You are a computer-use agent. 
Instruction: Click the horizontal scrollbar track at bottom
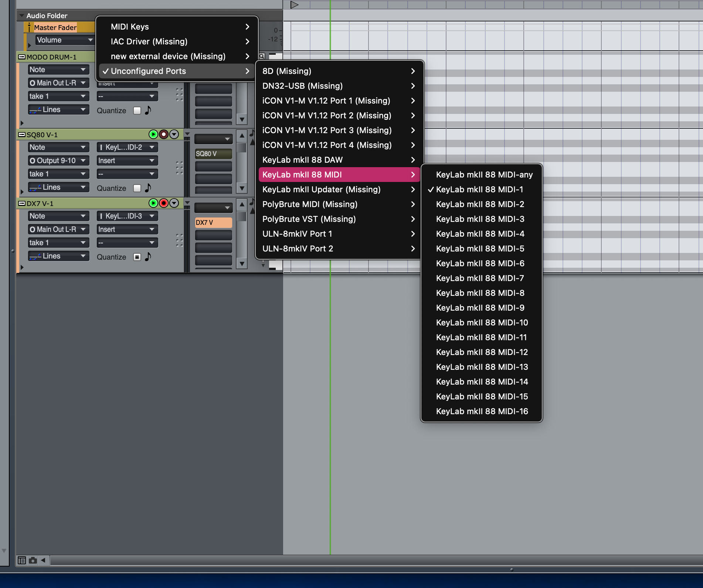(x=376, y=560)
